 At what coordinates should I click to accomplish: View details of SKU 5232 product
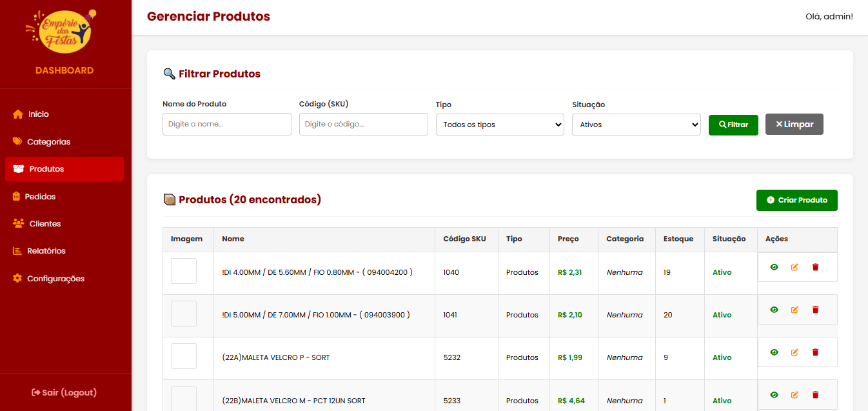pos(774,352)
